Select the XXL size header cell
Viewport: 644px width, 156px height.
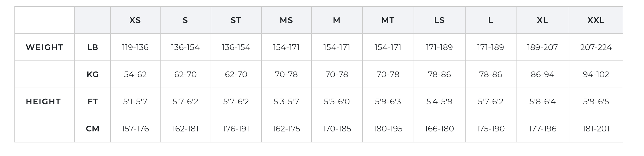click(596, 20)
